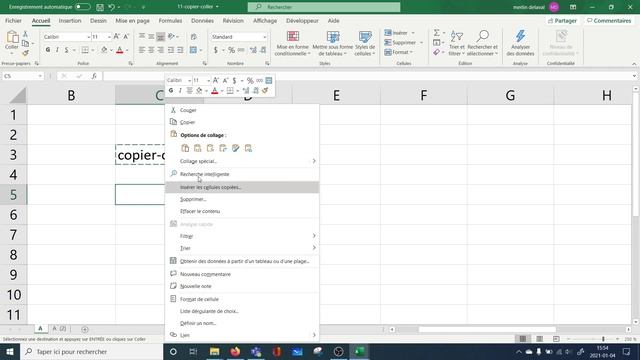The width and height of the screenshot is (640, 360).
Task: Open the Standard number format dropdown
Action: click(264, 37)
